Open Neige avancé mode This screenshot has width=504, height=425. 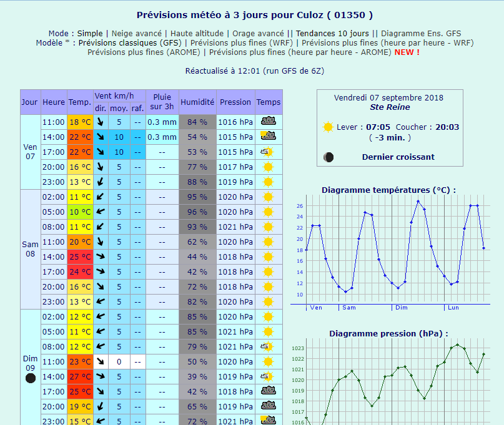tap(137, 34)
